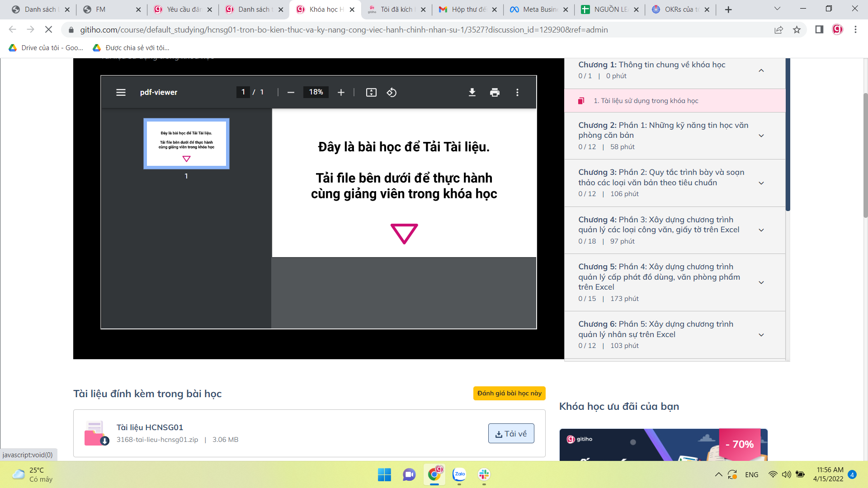The width and height of the screenshot is (868, 488).
Task: Expand Chương 4 quản lý công văn
Action: (x=761, y=230)
